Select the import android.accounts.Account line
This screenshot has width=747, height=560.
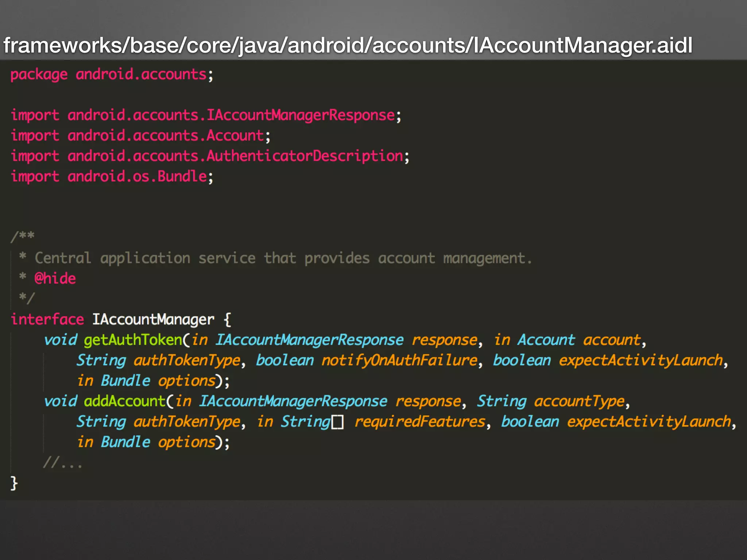(140, 136)
